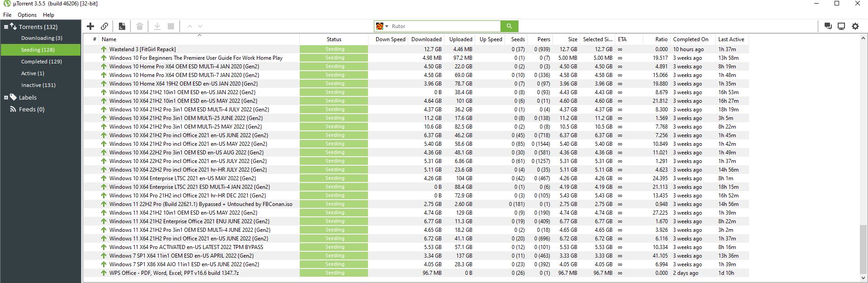The image size is (868, 283).
Task: Show the Completed (129) torrents list
Action: pyautogui.click(x=41, y=62)
